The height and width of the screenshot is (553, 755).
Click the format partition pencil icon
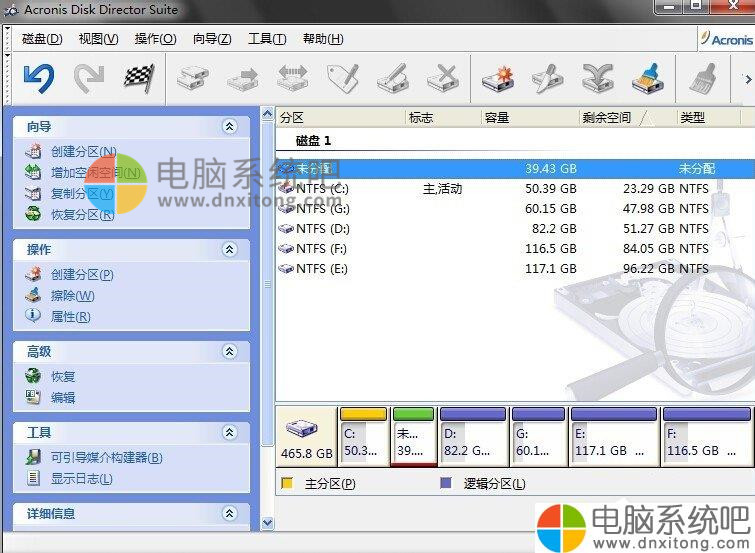pyautogui.click(x=393, y=79)
